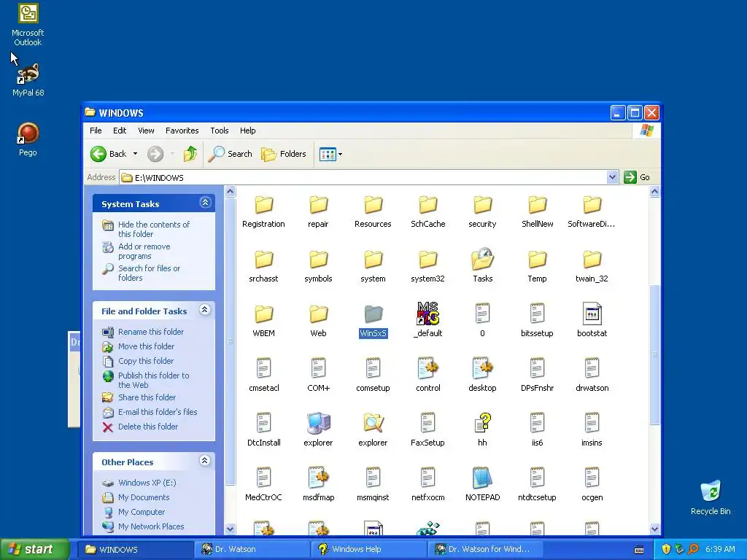Viewport: 747px width, 560px height.
Task: Open the File menu
Action: pos(96,131)
